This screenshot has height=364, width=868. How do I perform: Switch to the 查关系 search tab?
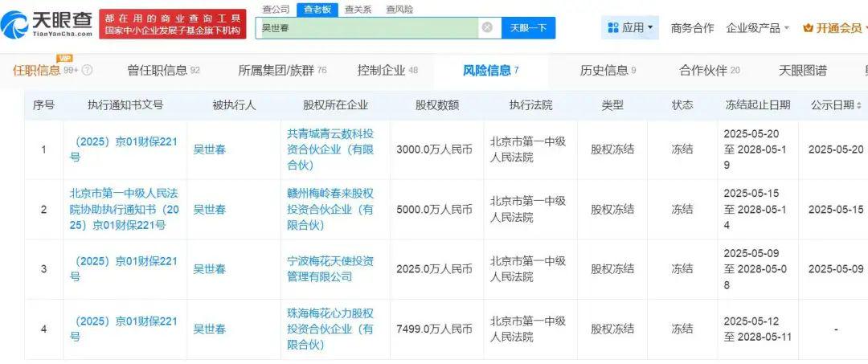tap(358, 10)
